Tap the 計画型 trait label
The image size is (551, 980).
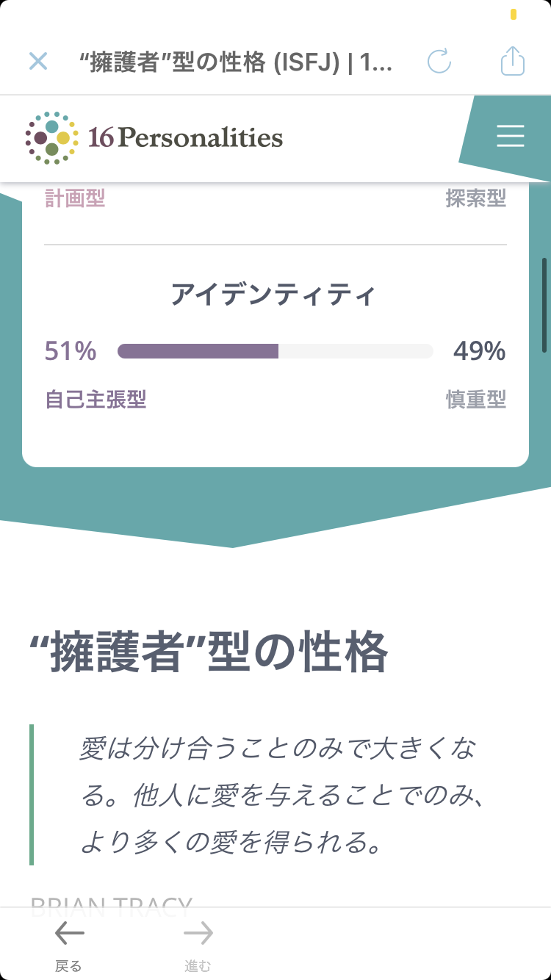tap(75, 198)
